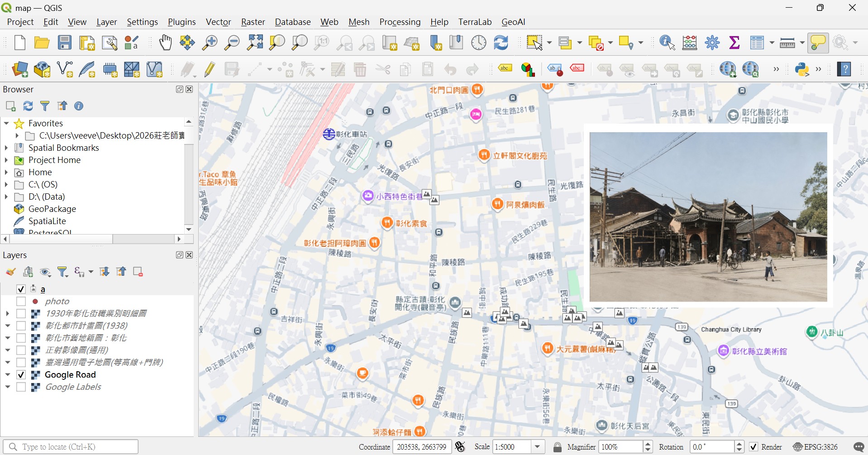Open the field calculator tool
This screenshot has height=455, width=868.
(690, 43)
